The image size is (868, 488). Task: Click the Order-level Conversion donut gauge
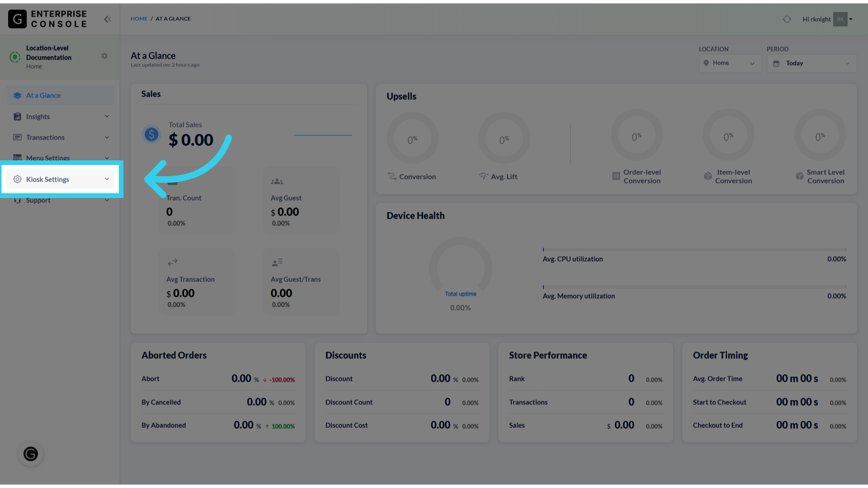637,135
